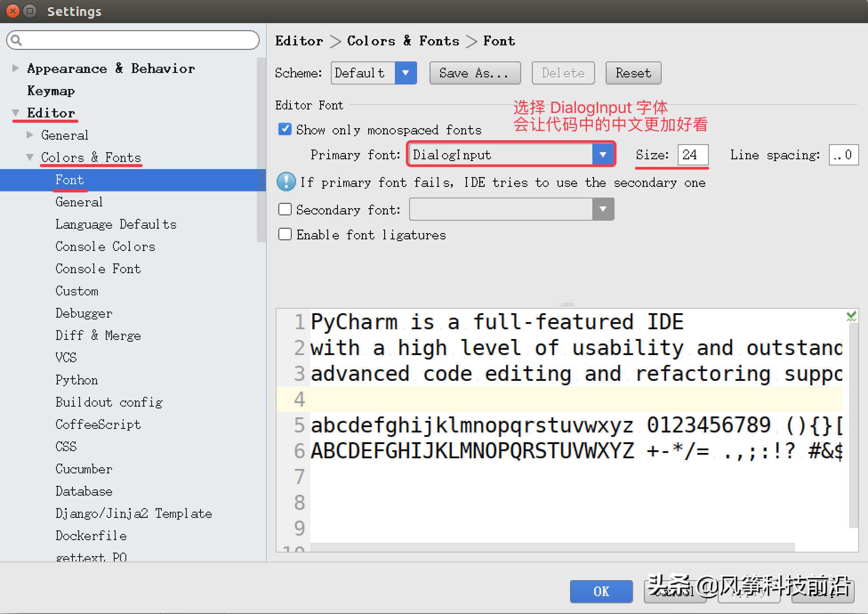Click line 1 text in font preview
Image resolution: width=868 pixels, height=614 pixels.
497,322
